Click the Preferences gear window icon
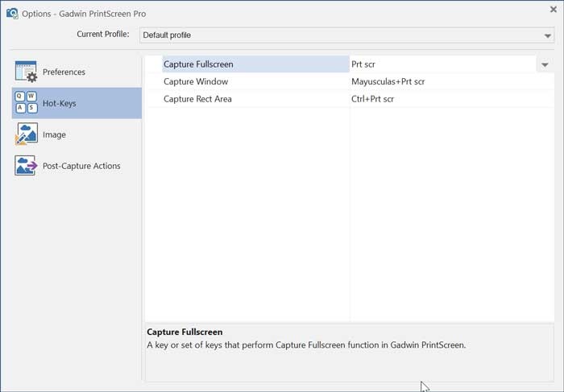 tap(26, 72)
